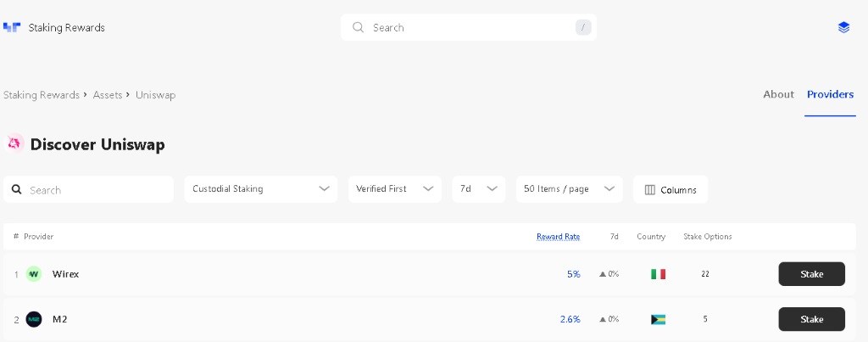Click the Stake button for Wirex
Image resolution: width=868 pixels, height=342 pixels.
(811, 274)
